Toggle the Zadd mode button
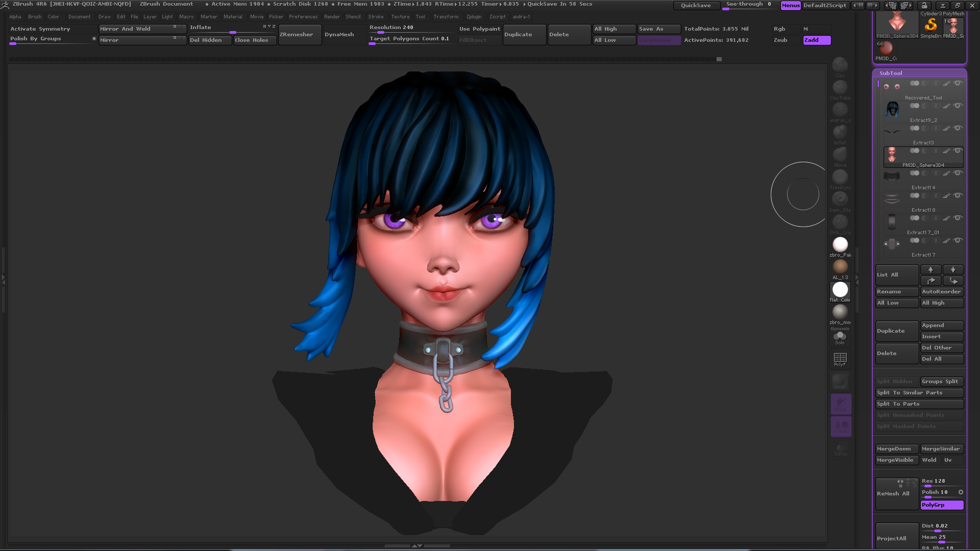Image resolution: width=980 pixels, height=551 pixels. [x=817, y=40]
